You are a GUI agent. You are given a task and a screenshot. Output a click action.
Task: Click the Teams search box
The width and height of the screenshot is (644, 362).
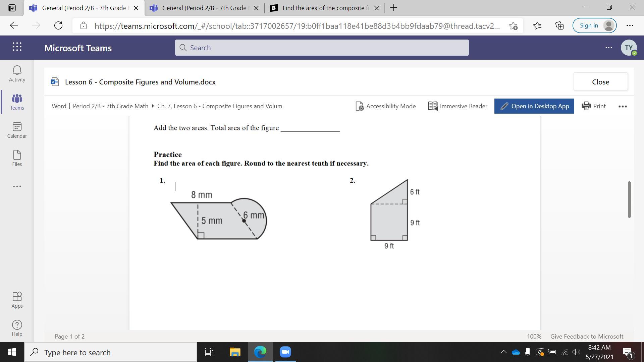click(x=322, y=48)
